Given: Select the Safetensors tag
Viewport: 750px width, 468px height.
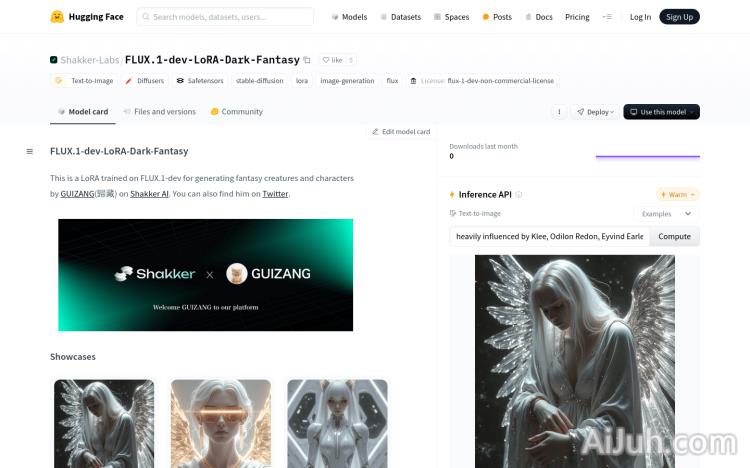Looking at the screenshot, I should point(200,81).
